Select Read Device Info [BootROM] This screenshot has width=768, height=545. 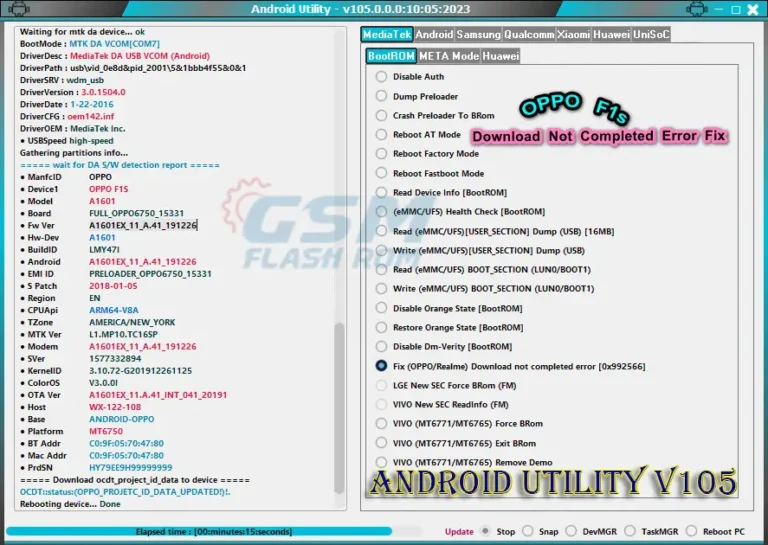tap(381, 192)
